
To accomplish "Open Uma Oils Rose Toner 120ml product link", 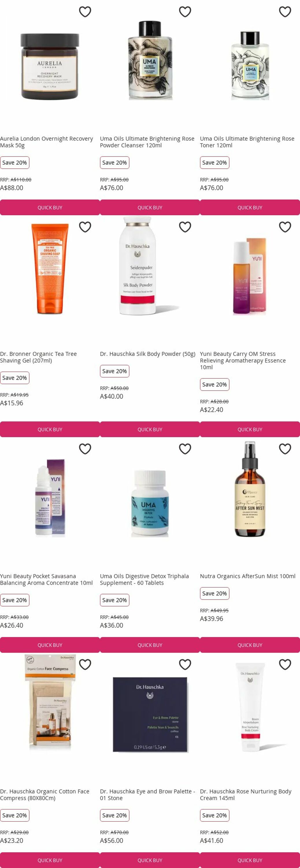I will pyautogui.click(x=247, y=142).
